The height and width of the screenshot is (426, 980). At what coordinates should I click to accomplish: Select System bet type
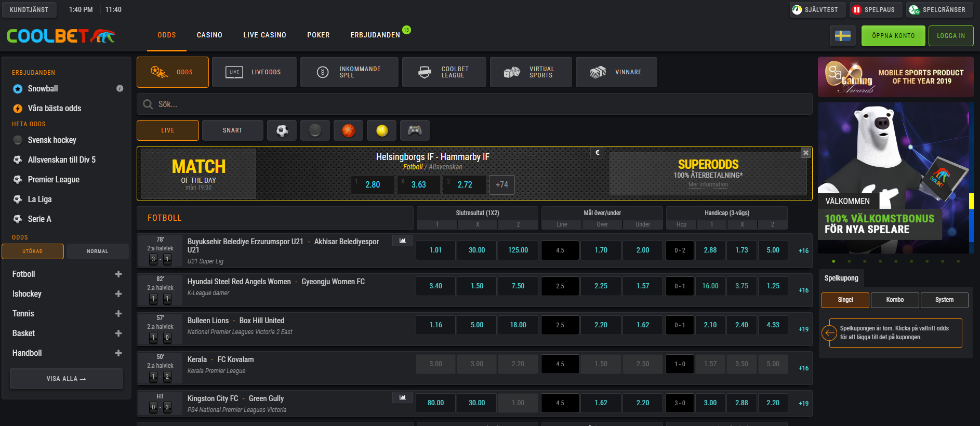point(944,300)
